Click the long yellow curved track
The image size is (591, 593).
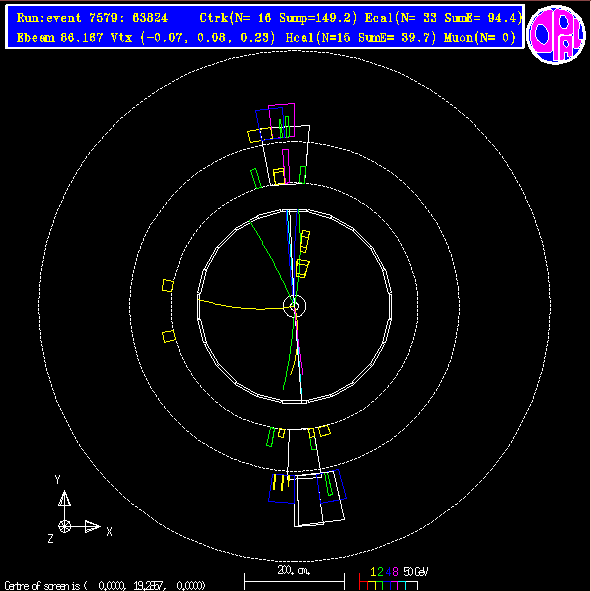[242, 306]
